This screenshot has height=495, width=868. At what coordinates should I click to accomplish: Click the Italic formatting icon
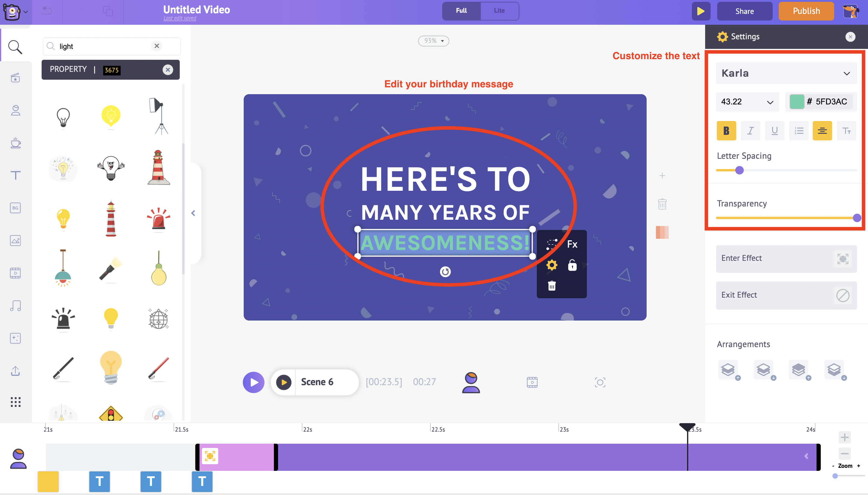[x=750, y=131]
